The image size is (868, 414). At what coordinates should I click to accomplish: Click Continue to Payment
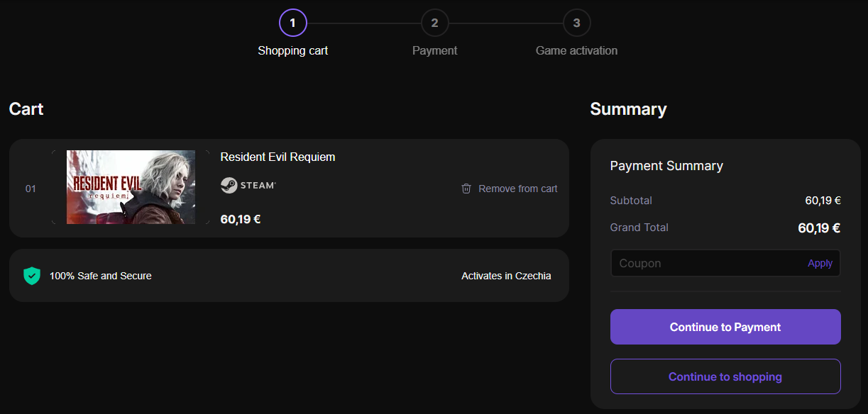[x=725, y=327]
